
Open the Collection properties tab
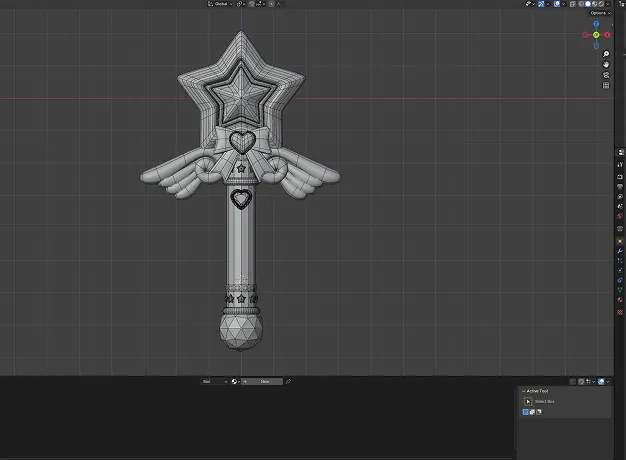[x=620, y=228]
